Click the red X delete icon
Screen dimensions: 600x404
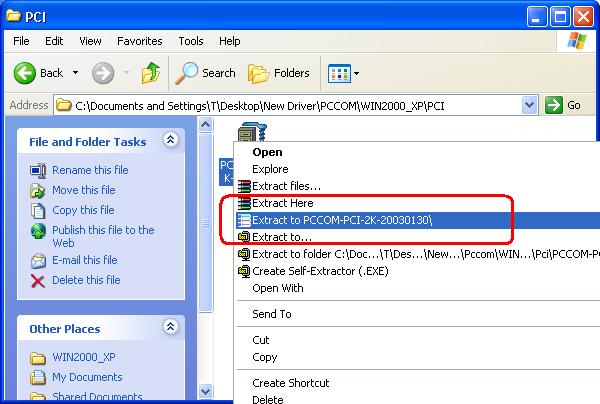click(x=38, y=281)
